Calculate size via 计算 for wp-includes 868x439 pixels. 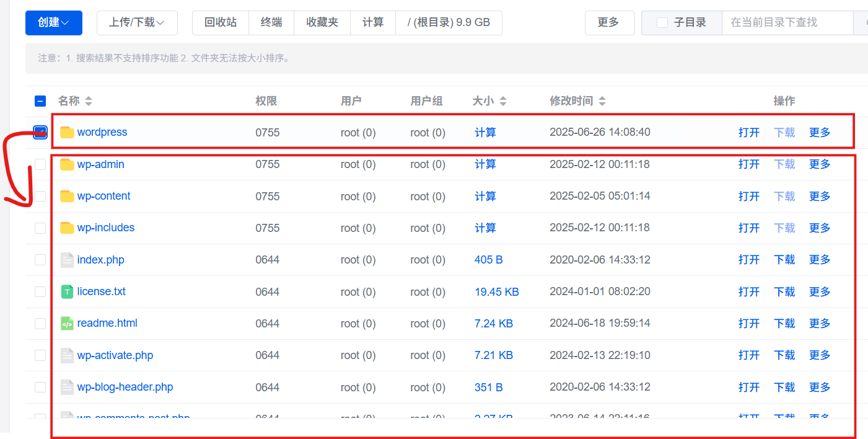click(485, 228)
